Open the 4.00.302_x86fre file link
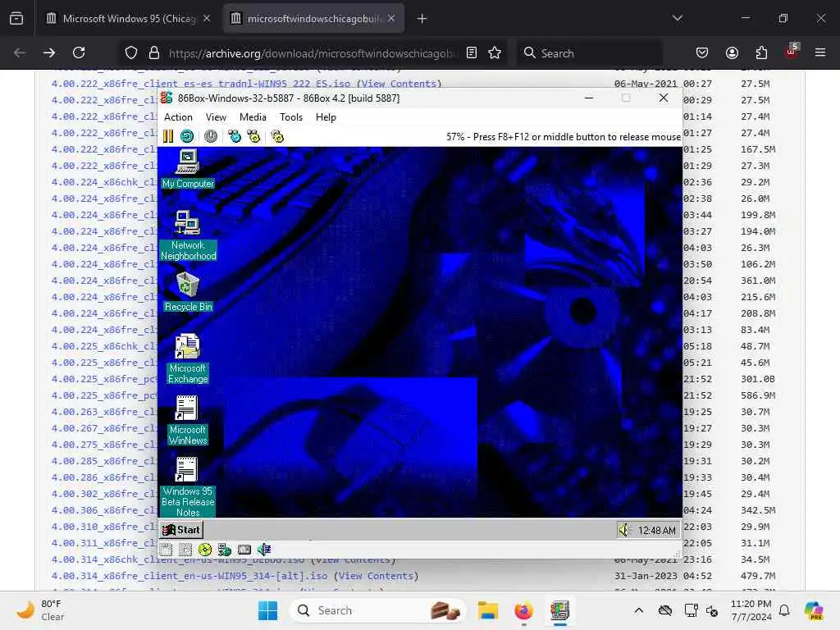Screen dimensions: 840x630 pos(104,493)
